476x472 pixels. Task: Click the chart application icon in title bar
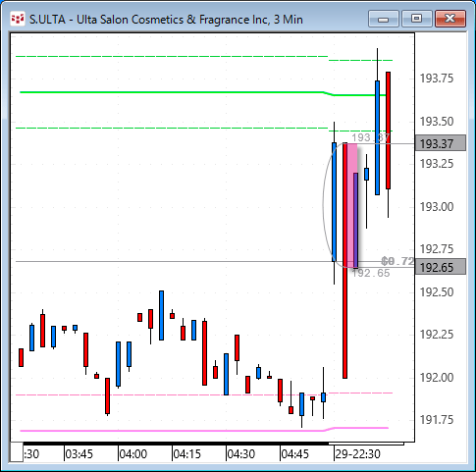pyautogui.click(x=18, y=20)
